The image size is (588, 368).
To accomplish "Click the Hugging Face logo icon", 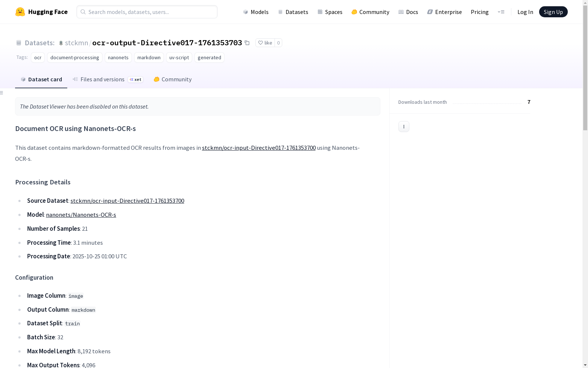I will pos(20,12).
